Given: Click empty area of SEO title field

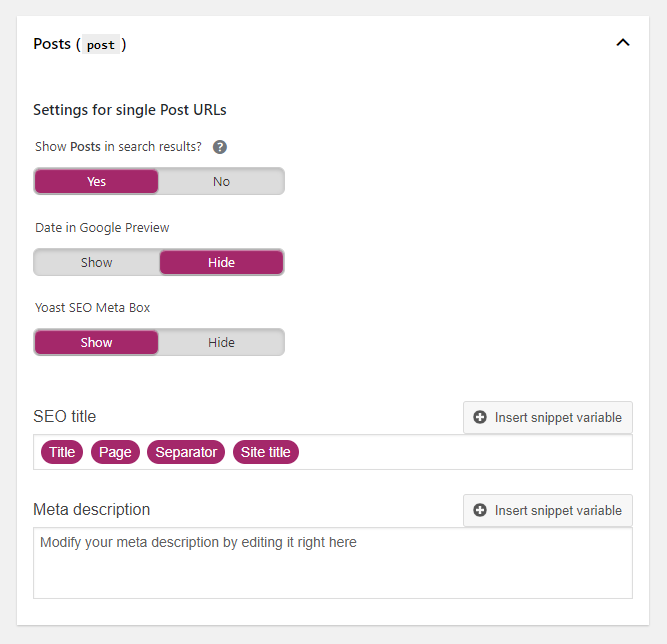Looking at the screenshot, I should (464, 452).
